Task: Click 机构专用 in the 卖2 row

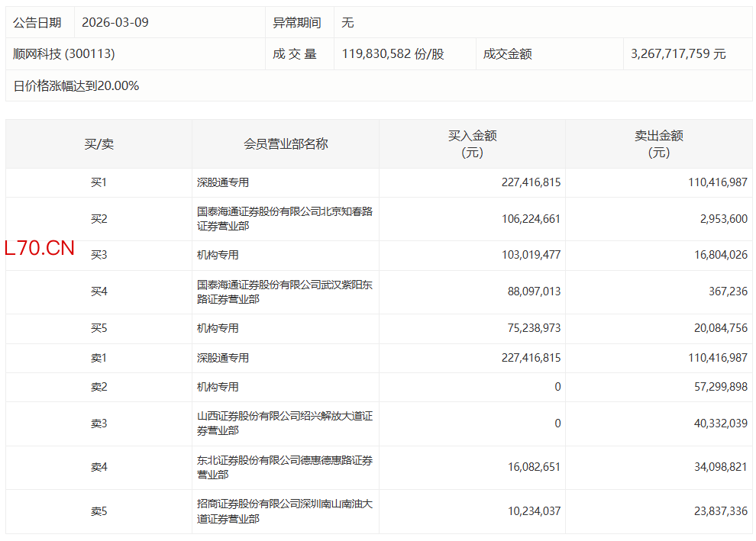Action: coord(218,387)
